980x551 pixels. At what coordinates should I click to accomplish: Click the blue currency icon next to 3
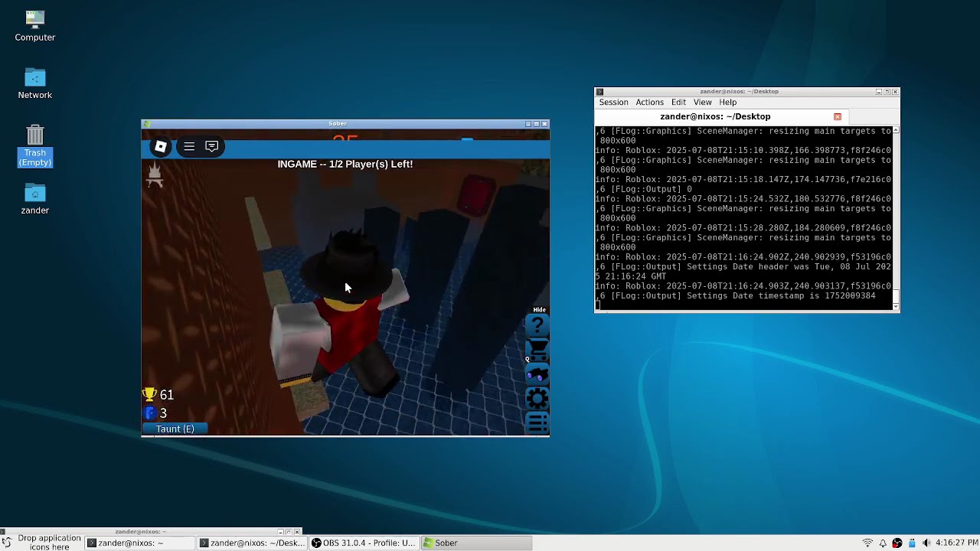[150, 413]
